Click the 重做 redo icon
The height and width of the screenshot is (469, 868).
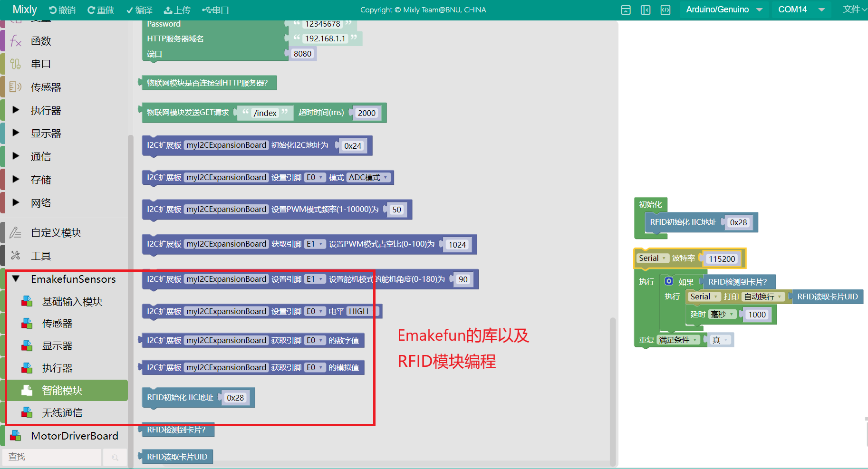(x=91, y=10)
